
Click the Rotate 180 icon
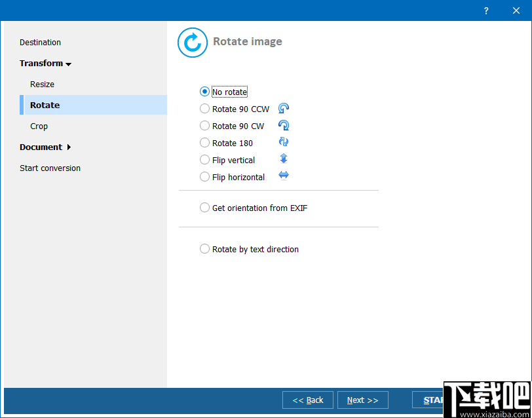[x=284, y=142]
